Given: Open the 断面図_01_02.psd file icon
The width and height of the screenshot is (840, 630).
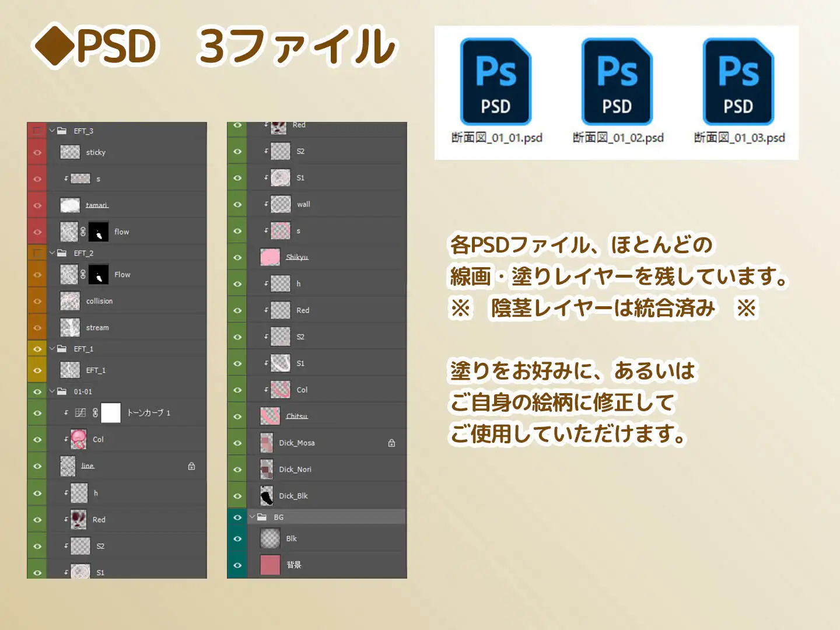Looking at the screenshot, I should click(x=617, y=82).
